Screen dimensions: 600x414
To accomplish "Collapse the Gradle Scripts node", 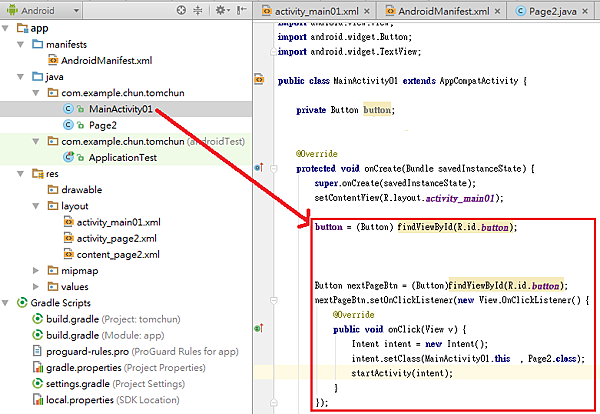I will coord(7,302).
